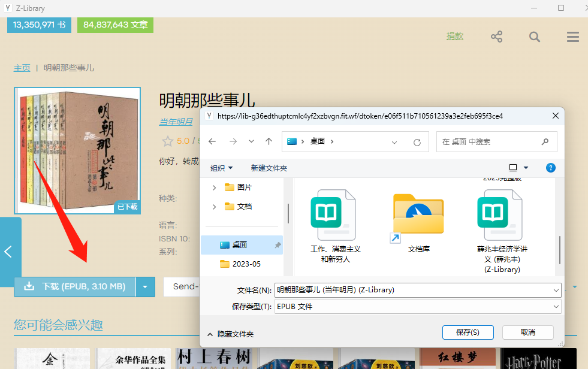The image size is (588, 369).
Task: Maximize the Z-Library window
Action: (x=561, y=8)
